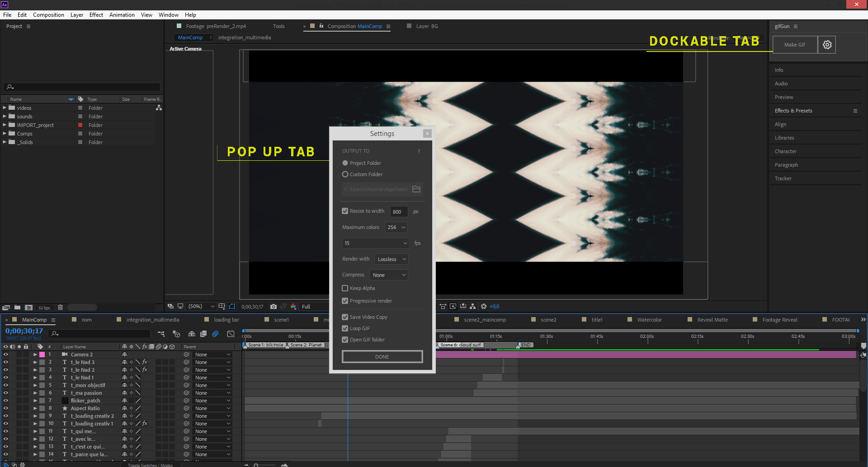868x467 pixels.
Task: Click the reset exposure icon in viewer
Action: [x=484, y=307]
